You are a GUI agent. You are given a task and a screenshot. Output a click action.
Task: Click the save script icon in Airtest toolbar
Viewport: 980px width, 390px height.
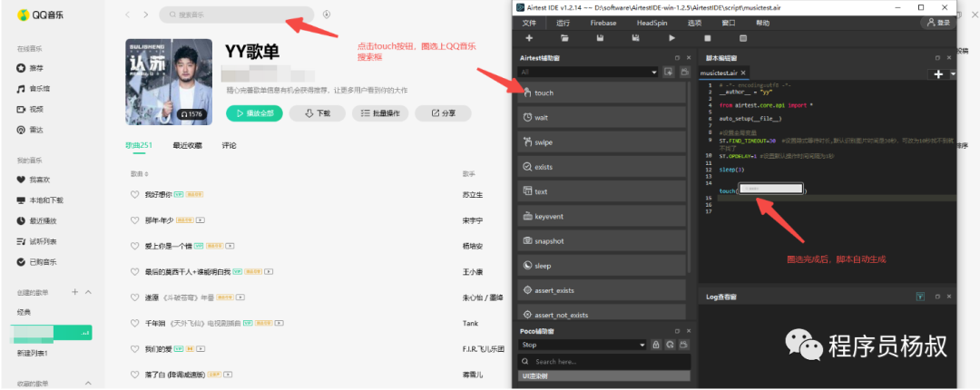(600, 38)
